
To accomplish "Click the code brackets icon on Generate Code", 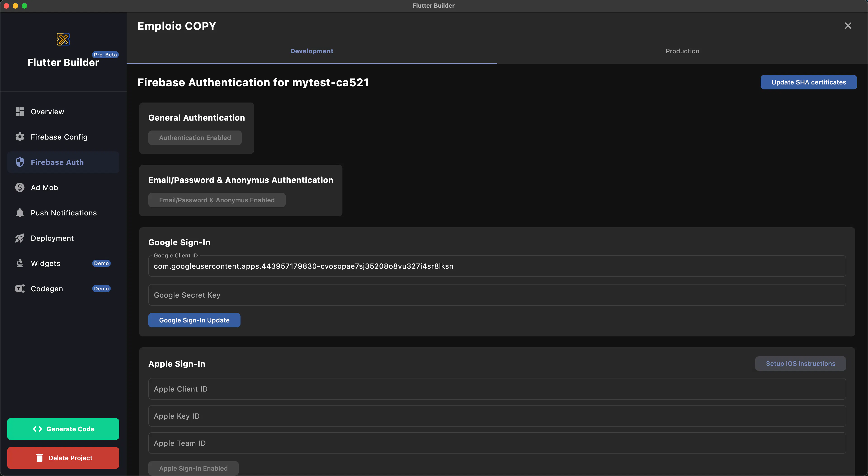I will click(x=37, y=429).
